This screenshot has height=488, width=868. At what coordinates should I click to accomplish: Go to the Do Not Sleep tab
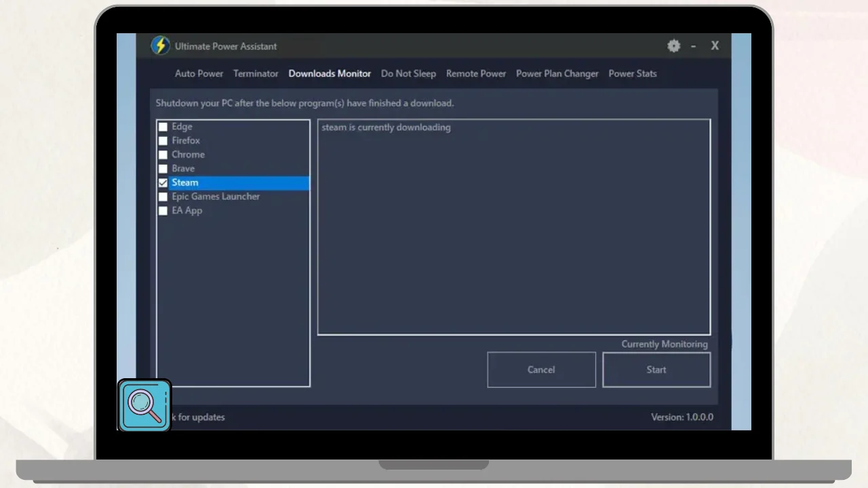click(408, 74)
